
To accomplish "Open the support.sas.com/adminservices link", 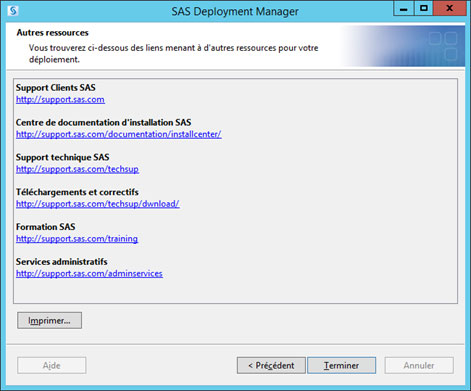I will 89,274.
